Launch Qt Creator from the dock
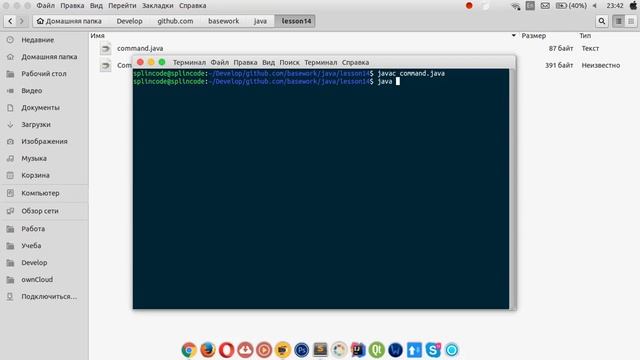Screen dimensions: 640x360 (x=376, y=350)
